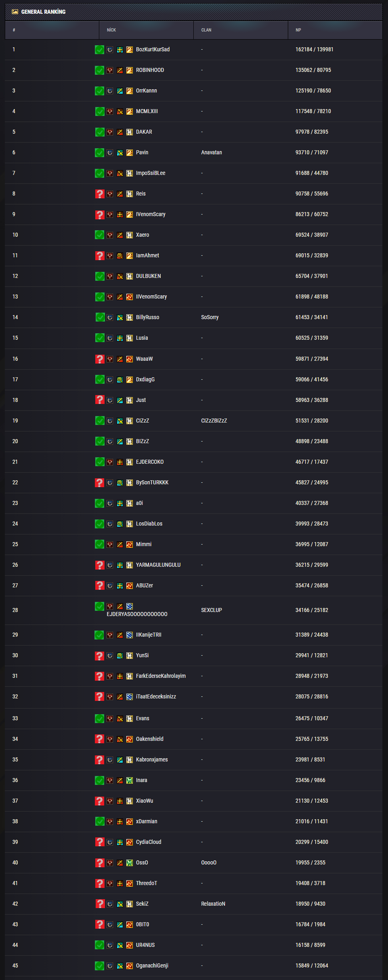Viewport: 388px width, 980px height.
Task: Click the green badge icon beside OssO
Action: click(130, 863)
